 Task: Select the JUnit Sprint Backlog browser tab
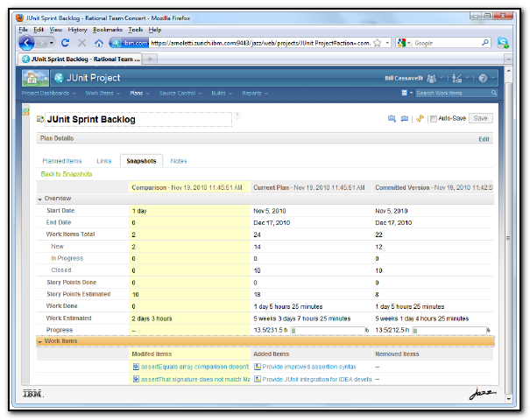(x=81, y=59)
